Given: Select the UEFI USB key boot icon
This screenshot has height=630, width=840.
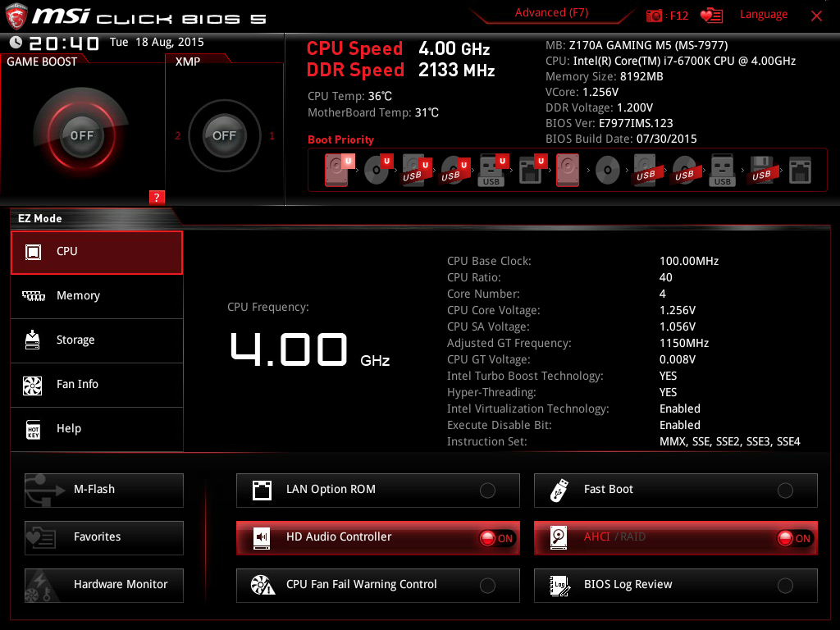Looking at the screenshot, I should (x=492, y=171).
